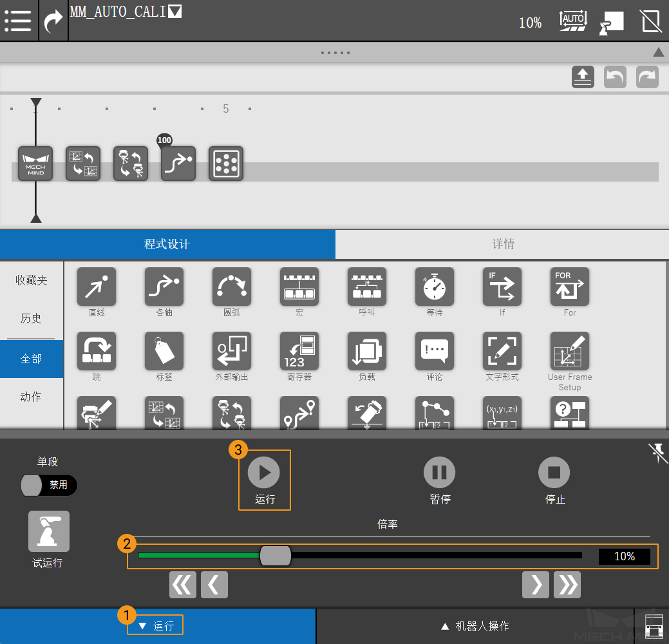Add a 等待 wait command
669x644 pixels.
tap(435, 287)
